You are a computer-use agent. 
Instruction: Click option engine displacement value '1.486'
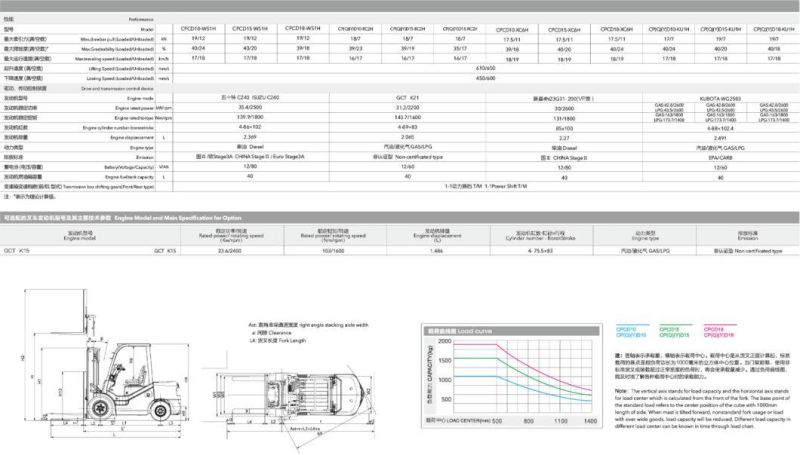tap(436, 251)
